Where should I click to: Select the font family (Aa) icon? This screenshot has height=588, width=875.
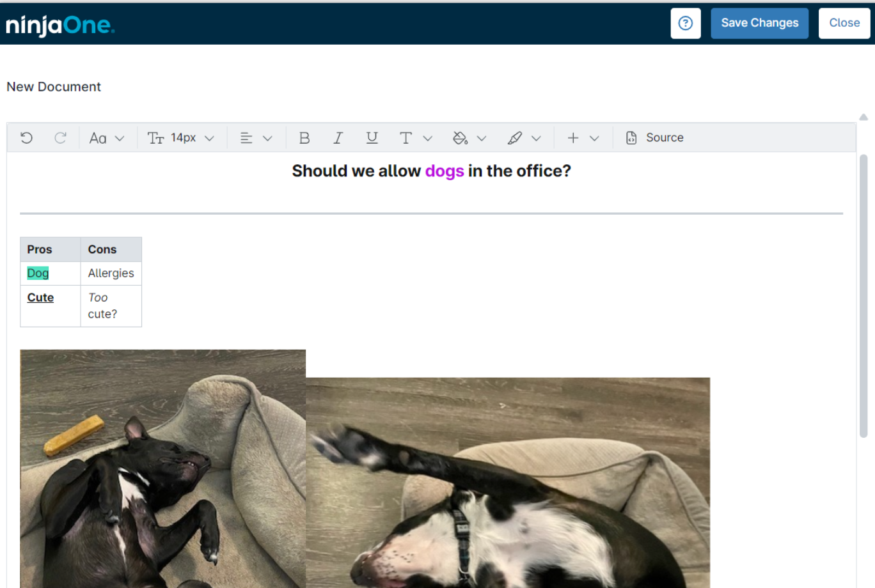[x=99, y=137]
